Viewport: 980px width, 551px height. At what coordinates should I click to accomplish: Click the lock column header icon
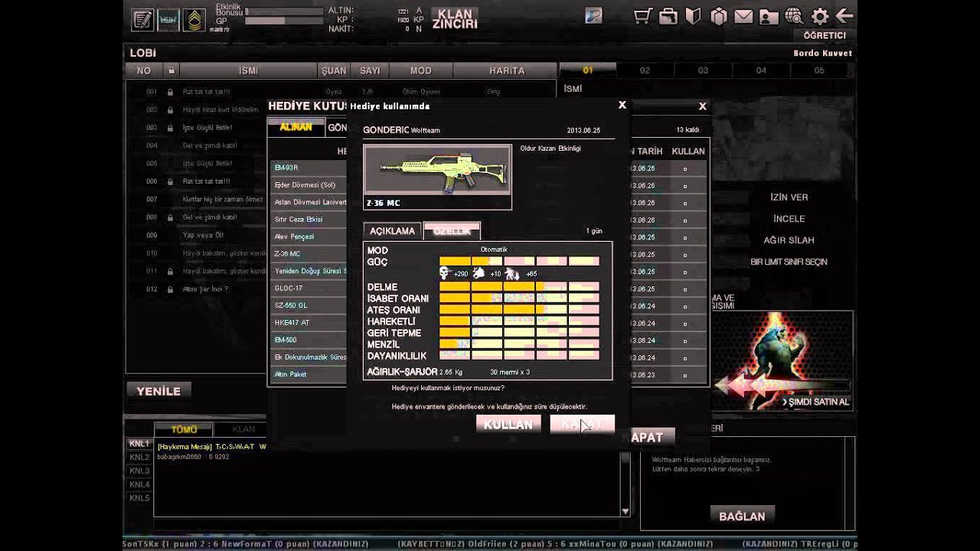pos(171,70)
